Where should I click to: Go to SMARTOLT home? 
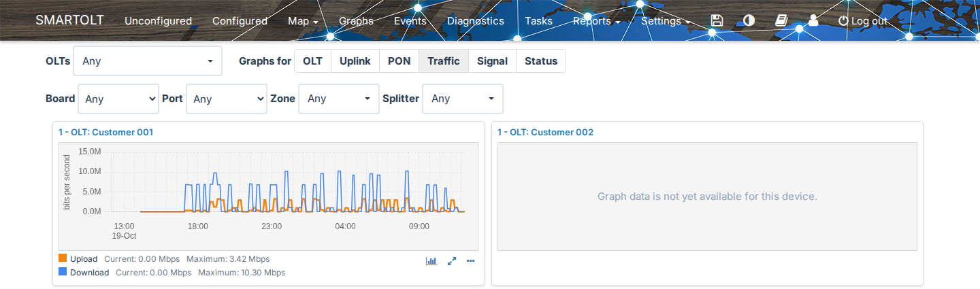69,20
